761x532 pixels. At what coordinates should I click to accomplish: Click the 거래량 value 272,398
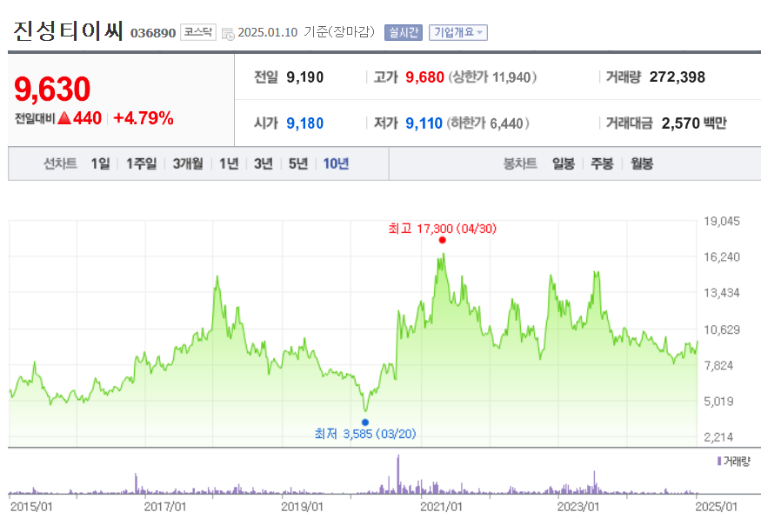point(677,76)
